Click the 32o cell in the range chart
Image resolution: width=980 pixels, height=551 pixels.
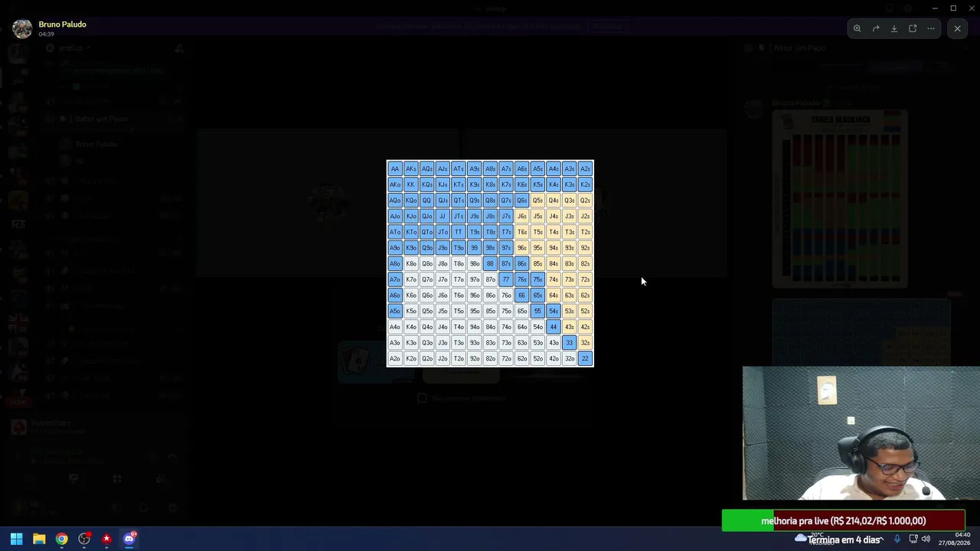pyautogui.click(x=569, y=359)
